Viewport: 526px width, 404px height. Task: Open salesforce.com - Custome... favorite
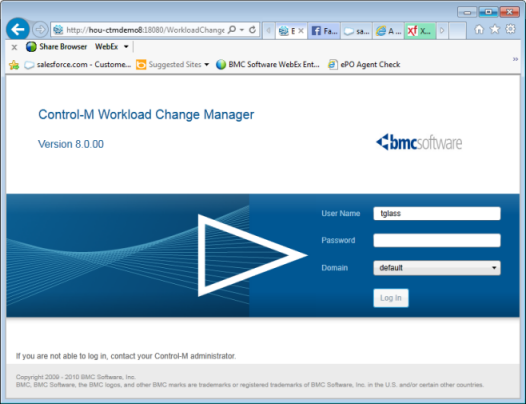click(x=78, y=64)
